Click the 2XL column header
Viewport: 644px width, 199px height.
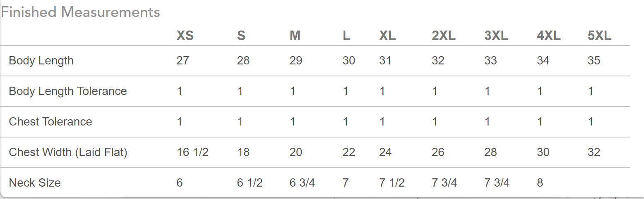[443, 36]
